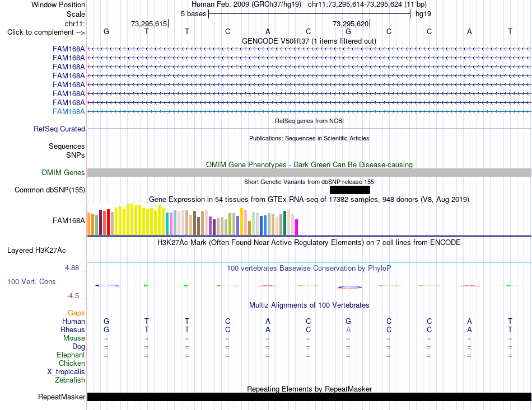Click the Window Position label
Screen dimensions: 532x410
[58, 4]
